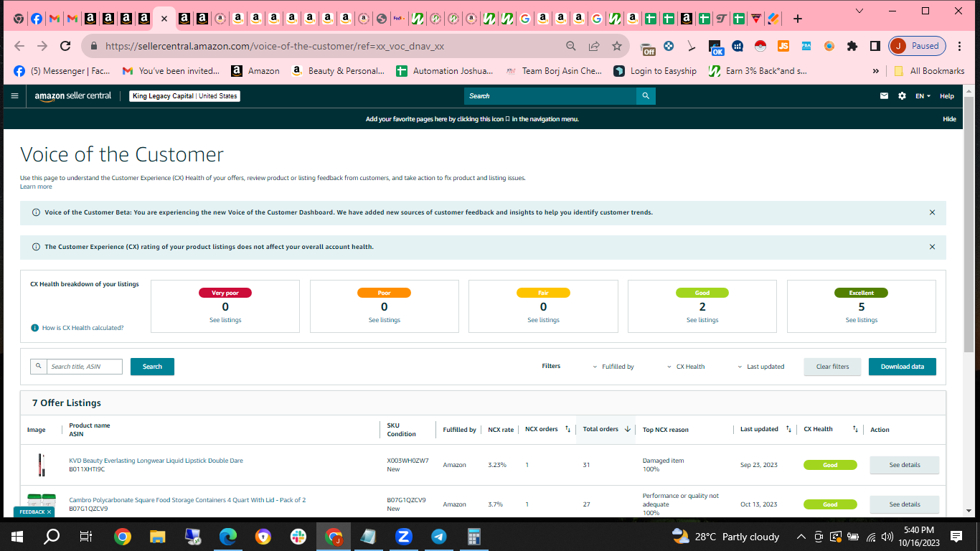See details for the KVD Beauty lipstick
Viewport: 980px width, 551px height.
click(x=904, y=465)
